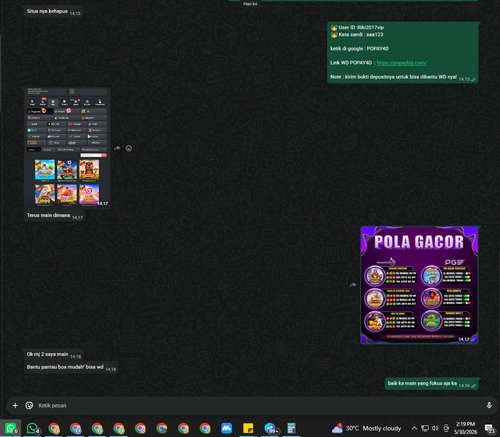Open the received game lobby screenshot
The image size is (500, 437).
tap(67, 148)
